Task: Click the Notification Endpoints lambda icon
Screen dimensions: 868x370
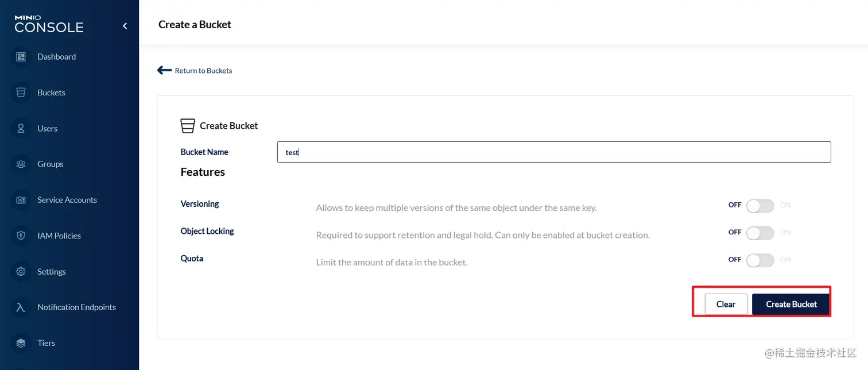Action: 21,307
